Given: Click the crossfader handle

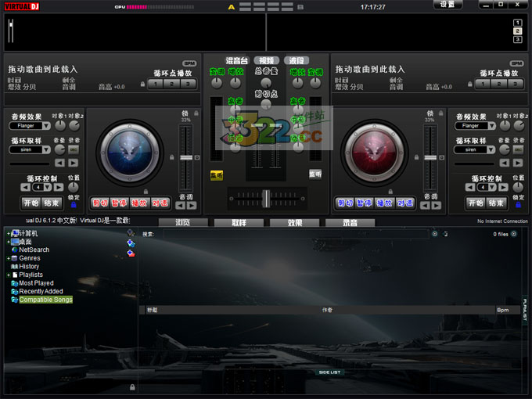Looking at the screenshot, I should click(x=267, y=199).
